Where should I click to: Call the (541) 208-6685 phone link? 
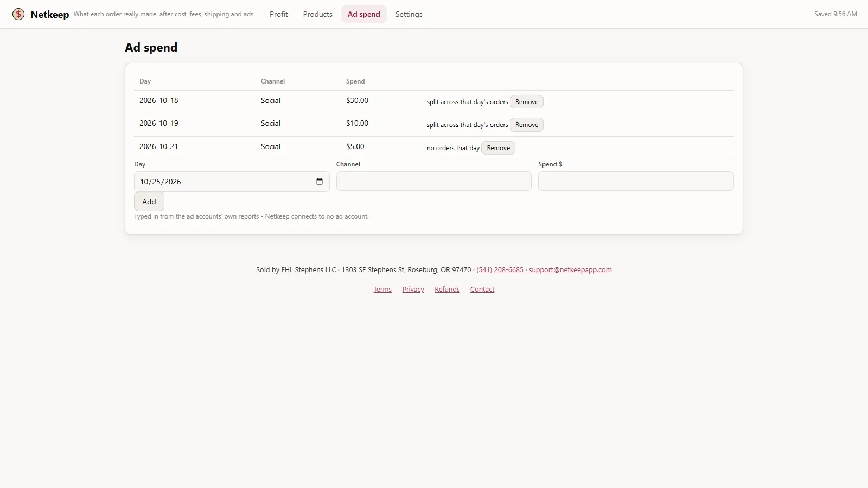tap(500, 270)
